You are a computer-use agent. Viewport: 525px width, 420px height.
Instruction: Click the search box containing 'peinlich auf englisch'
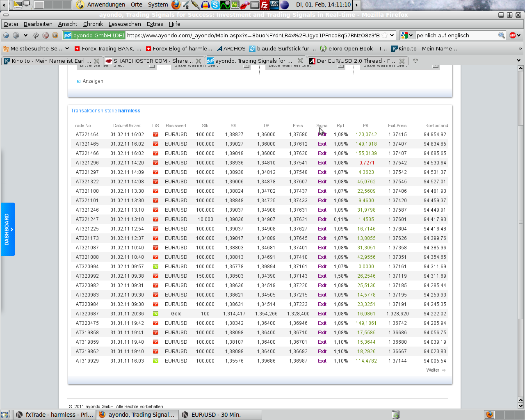(456, 35)
